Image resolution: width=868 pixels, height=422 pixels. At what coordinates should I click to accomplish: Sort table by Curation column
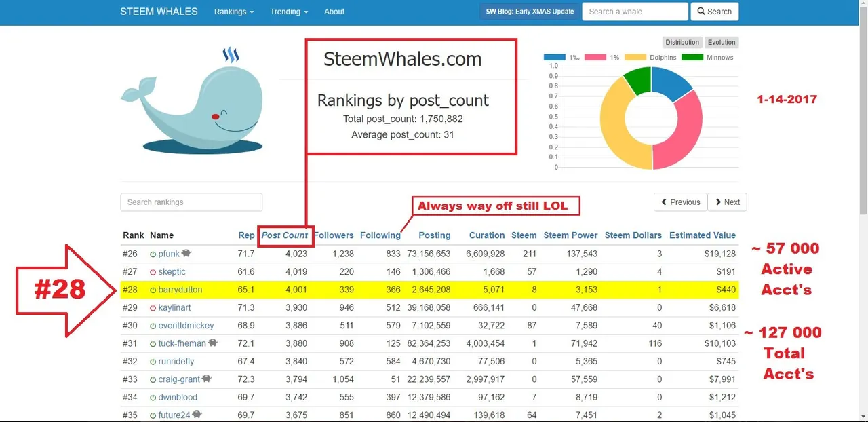(487, 235)
